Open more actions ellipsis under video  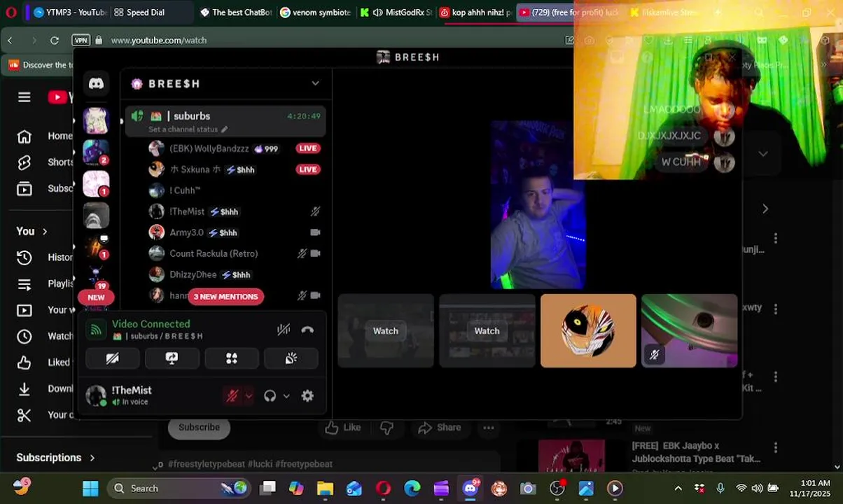click(489, 428)
